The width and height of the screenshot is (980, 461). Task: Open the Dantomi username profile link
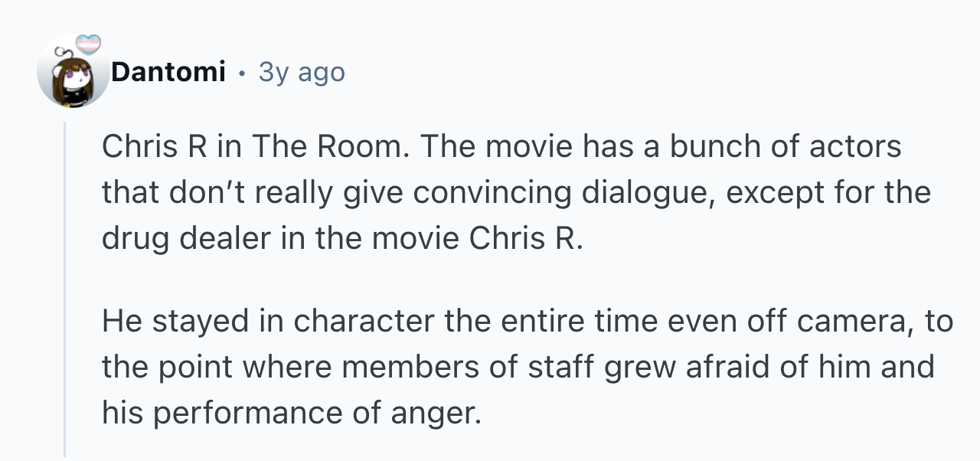click(168, 72)
